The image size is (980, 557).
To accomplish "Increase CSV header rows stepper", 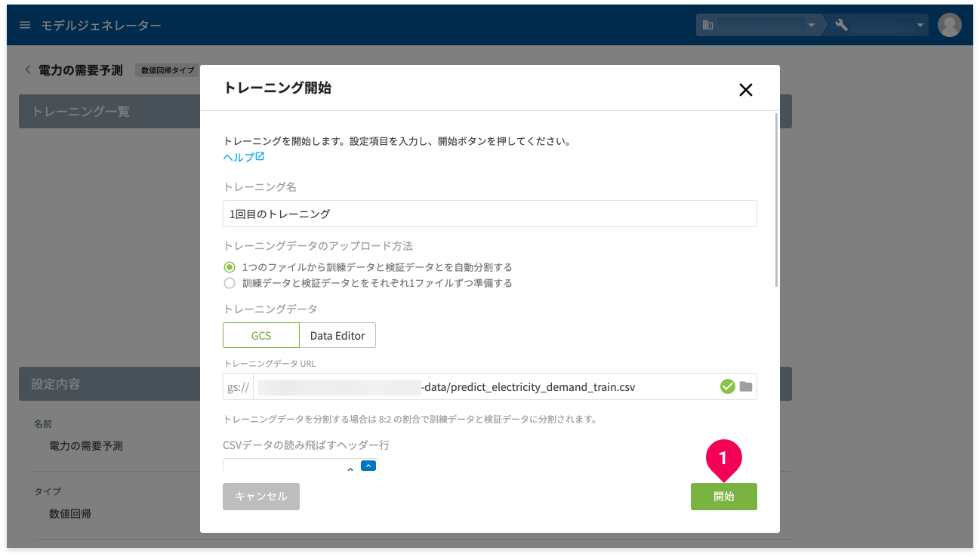I will [x=368, y=466].
